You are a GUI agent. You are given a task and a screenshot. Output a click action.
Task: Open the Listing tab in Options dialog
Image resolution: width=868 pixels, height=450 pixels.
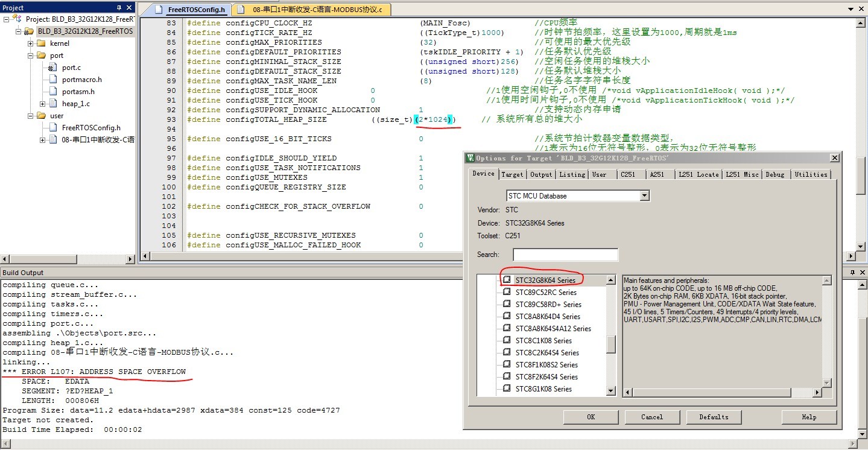pyautogui.click(x=572, y=174)
